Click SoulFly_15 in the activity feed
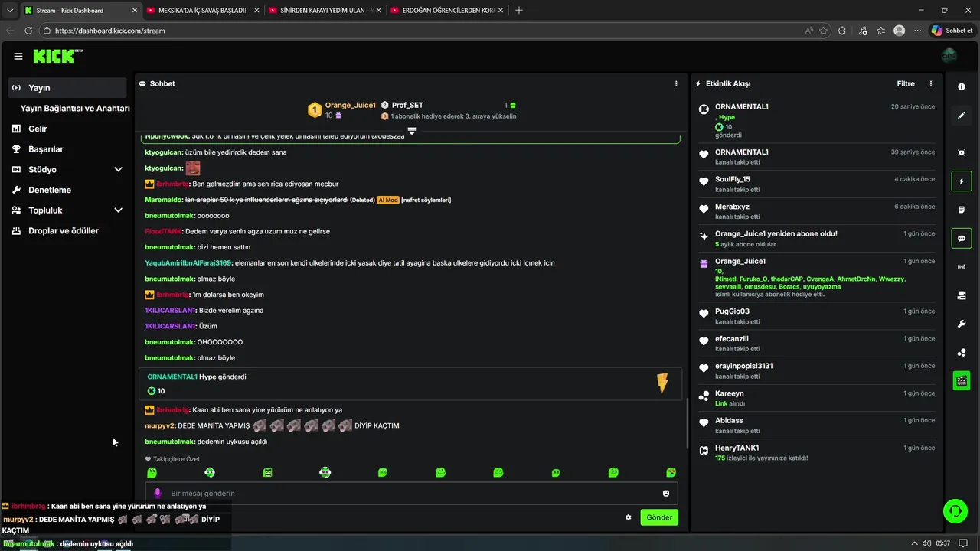Image resolution: width=980 pixels, height=551 pixels. 733,179
